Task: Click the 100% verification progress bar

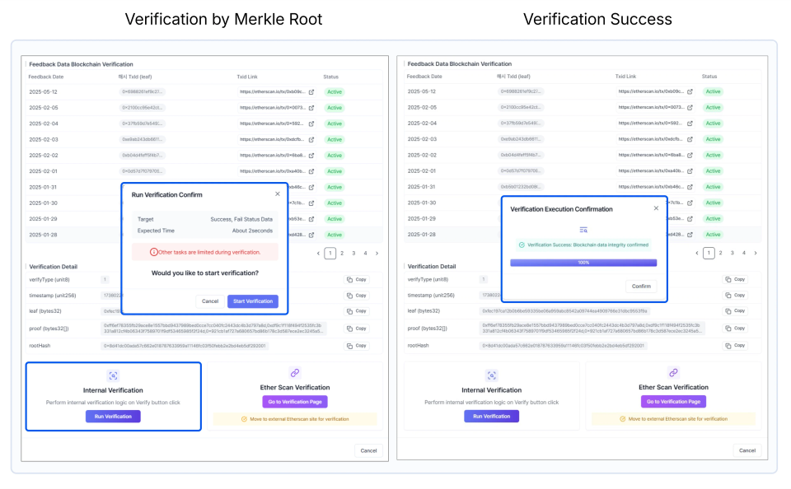Action: 583,263
